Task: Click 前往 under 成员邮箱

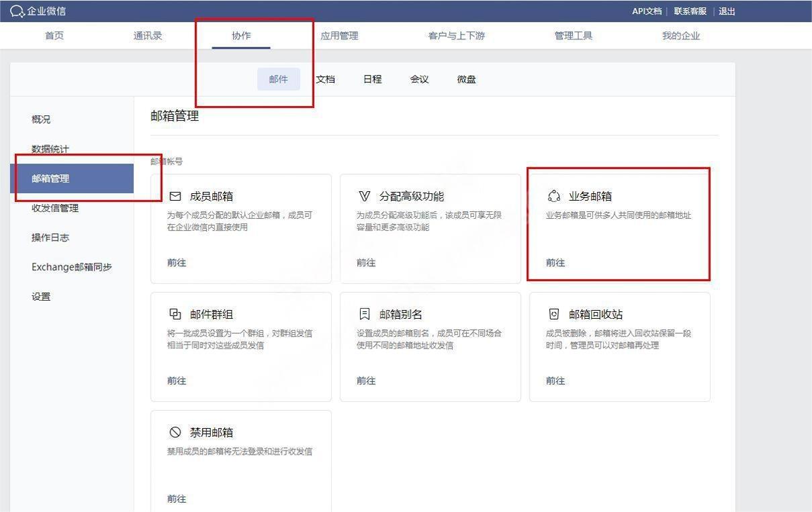Action: point(177,262)
